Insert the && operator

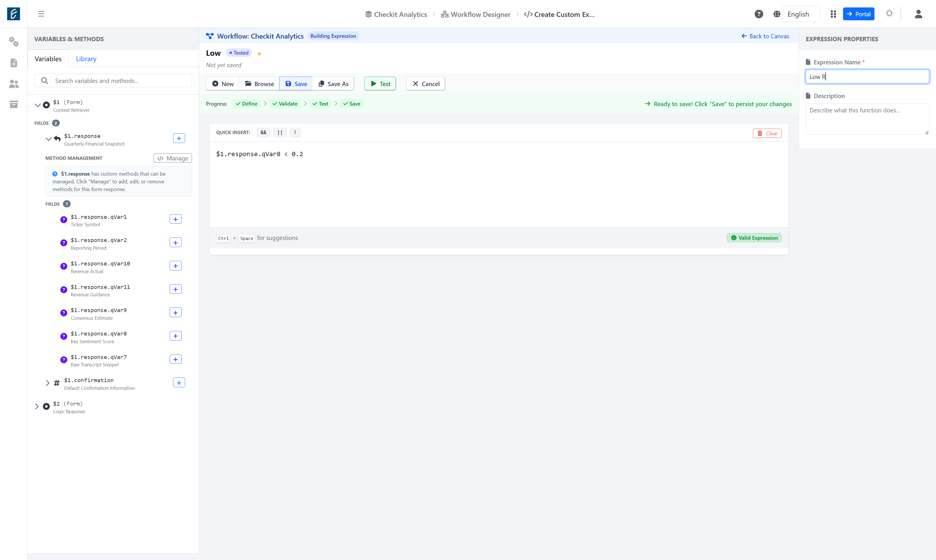(x=263, y=132)
